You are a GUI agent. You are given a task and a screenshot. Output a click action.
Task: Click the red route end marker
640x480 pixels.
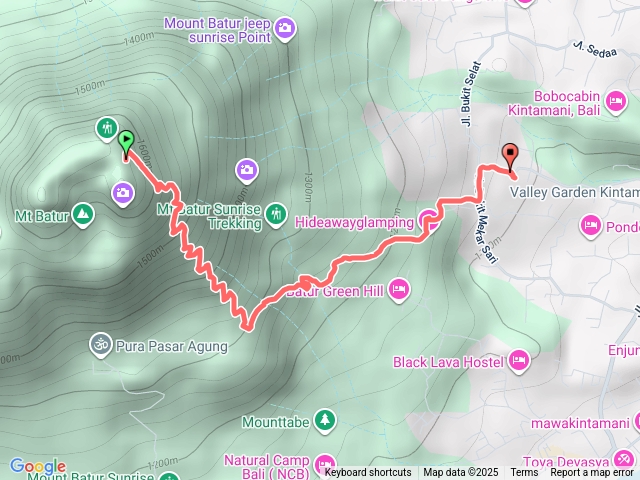coord(510,157)
